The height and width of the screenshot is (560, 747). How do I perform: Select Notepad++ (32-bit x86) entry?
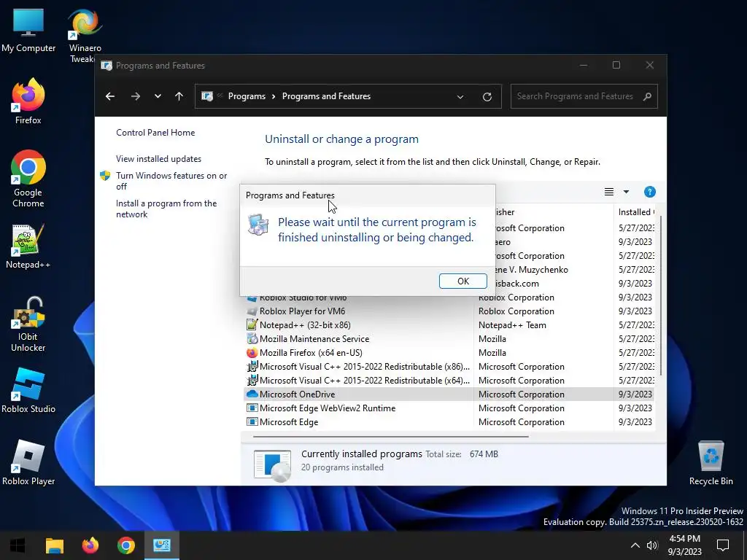[x=448, y=325]
